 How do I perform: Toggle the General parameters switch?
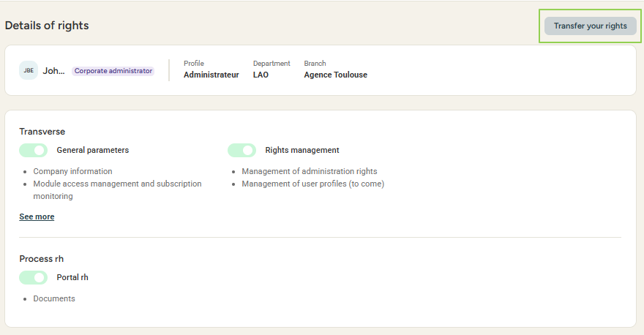point(34,150)
